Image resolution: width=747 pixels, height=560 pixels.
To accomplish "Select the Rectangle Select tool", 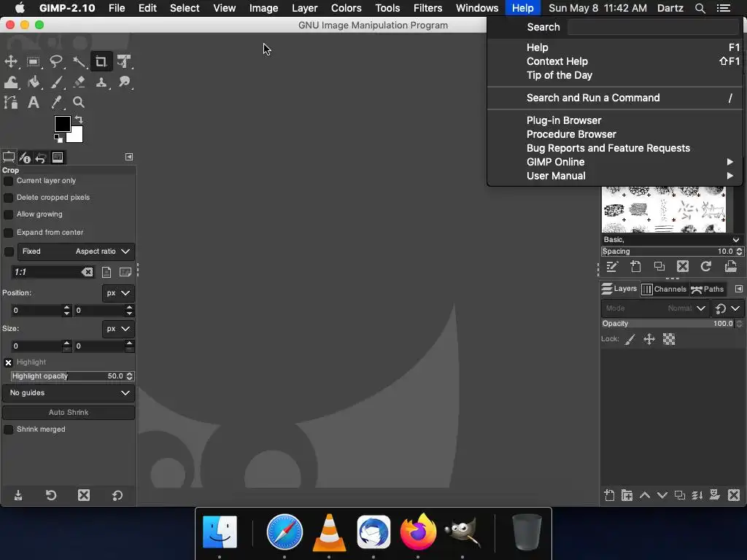I will 34,61.
